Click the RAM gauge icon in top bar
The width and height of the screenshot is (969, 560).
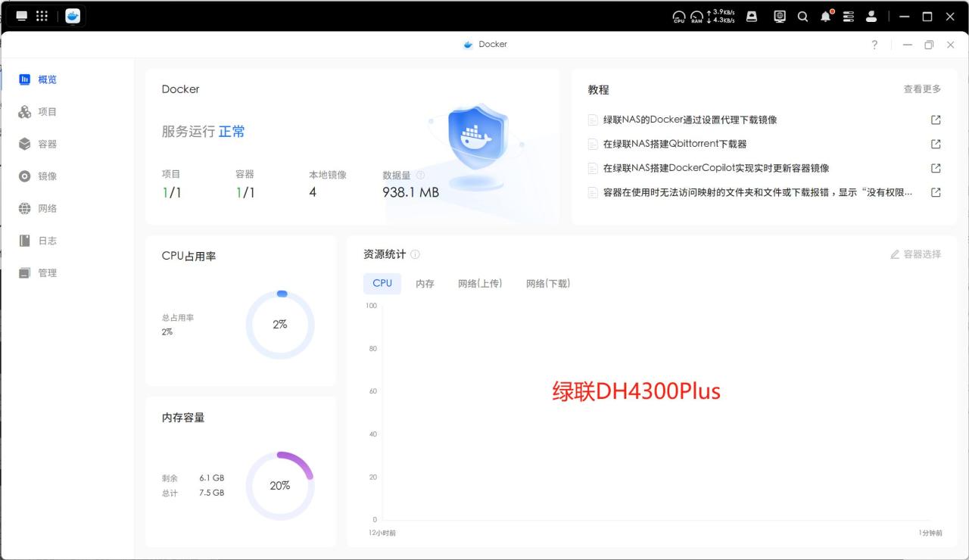[696, 17]
